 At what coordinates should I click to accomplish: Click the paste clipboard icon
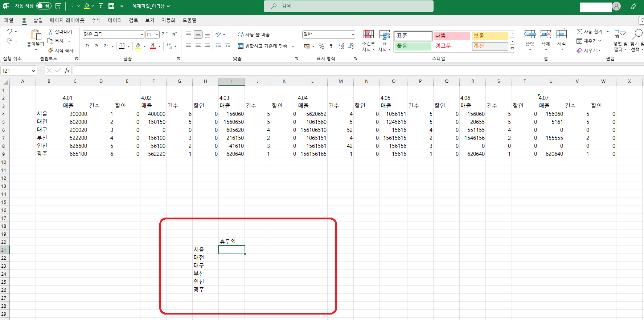coord(36,35)
